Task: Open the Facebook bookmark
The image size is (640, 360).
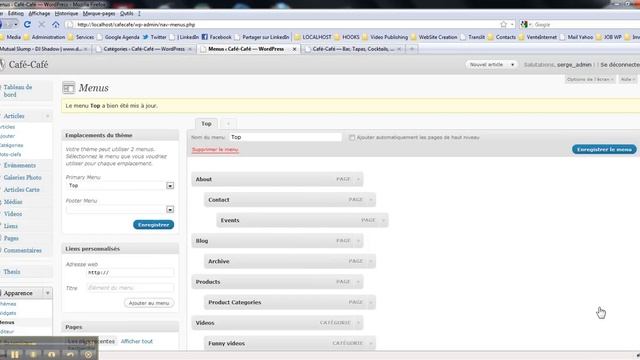Action: point(216,37)
